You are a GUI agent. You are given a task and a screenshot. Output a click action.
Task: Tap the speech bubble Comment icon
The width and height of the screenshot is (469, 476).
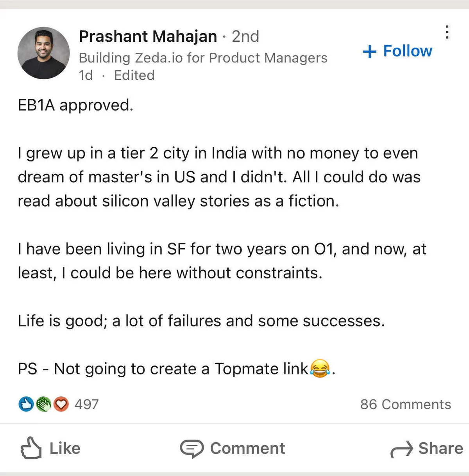pos(192,449)
